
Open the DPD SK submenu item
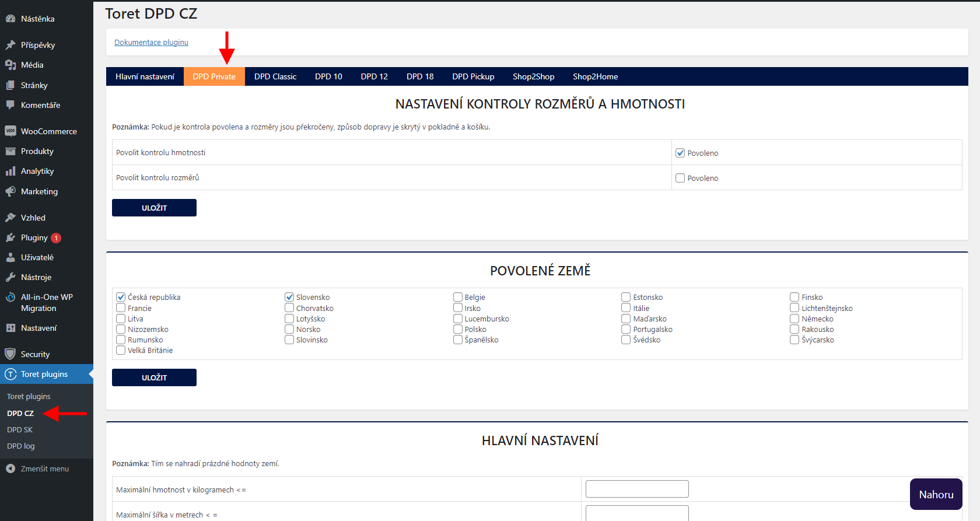click(x=20, y=429)
